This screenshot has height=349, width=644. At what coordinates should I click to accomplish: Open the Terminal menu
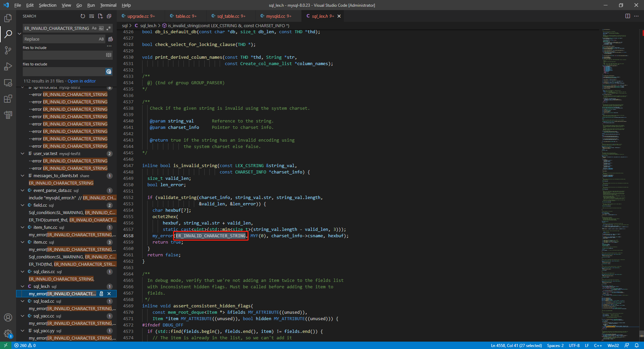[x=108, y=5]
